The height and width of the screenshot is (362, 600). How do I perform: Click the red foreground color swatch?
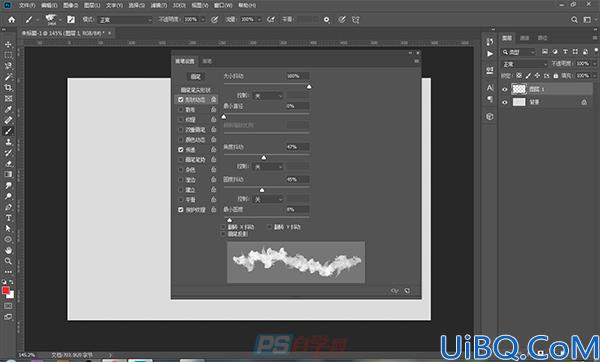(x=6, y=290)
